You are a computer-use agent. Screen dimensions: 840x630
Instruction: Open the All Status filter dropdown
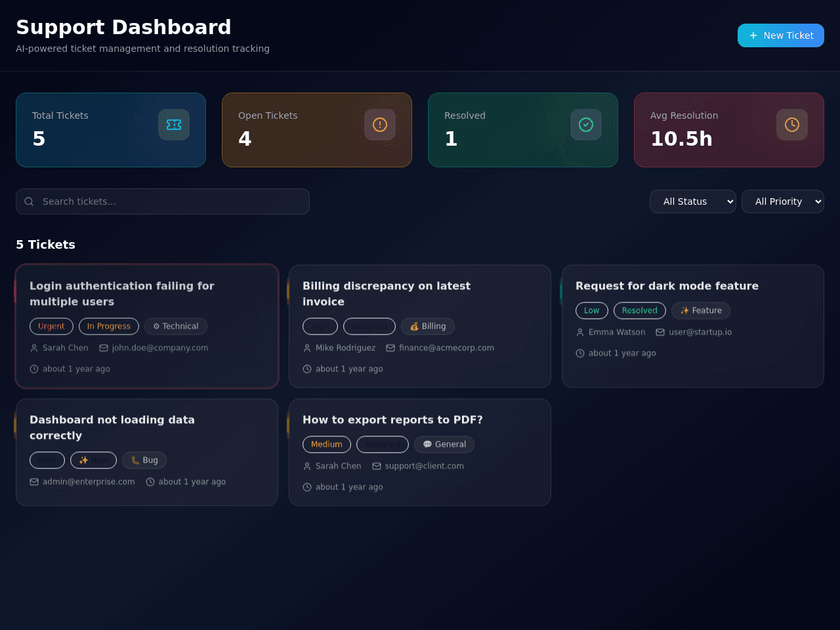[693, 201]
